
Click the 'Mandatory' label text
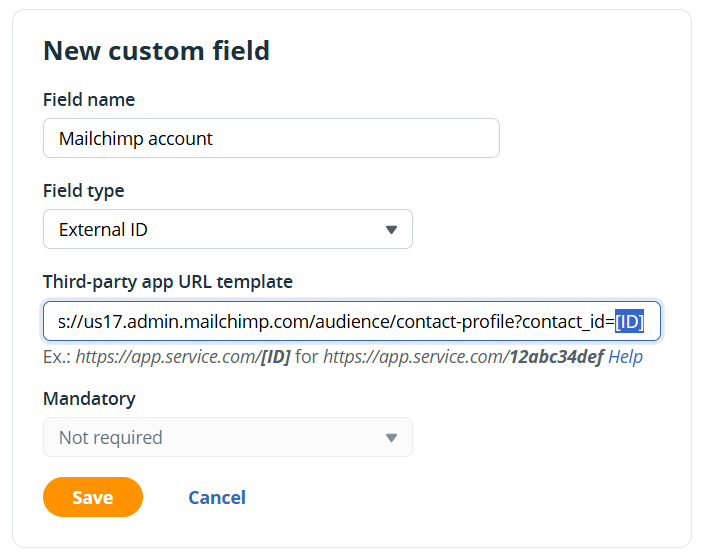(89, 399)
